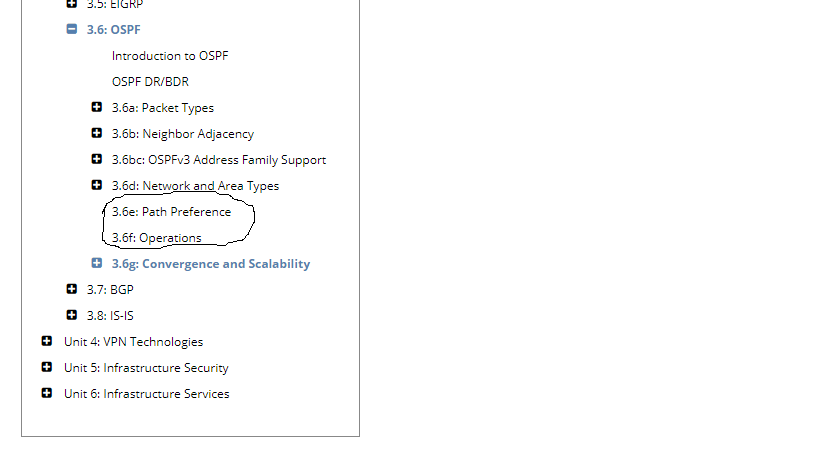Select the 3.6: OSPF heading text

click(113, 30)
